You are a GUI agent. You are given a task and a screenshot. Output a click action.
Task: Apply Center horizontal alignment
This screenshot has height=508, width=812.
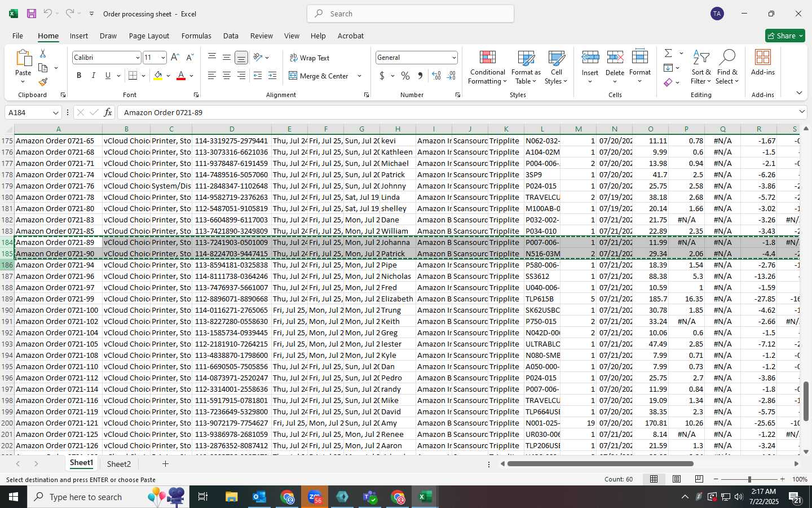click(x=226, y=76)
